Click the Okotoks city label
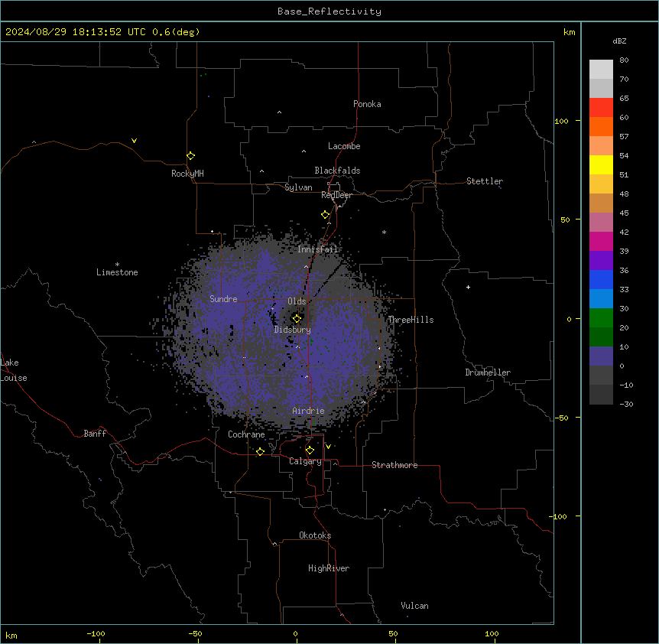The image size is (659, 644). pos(315,535)
